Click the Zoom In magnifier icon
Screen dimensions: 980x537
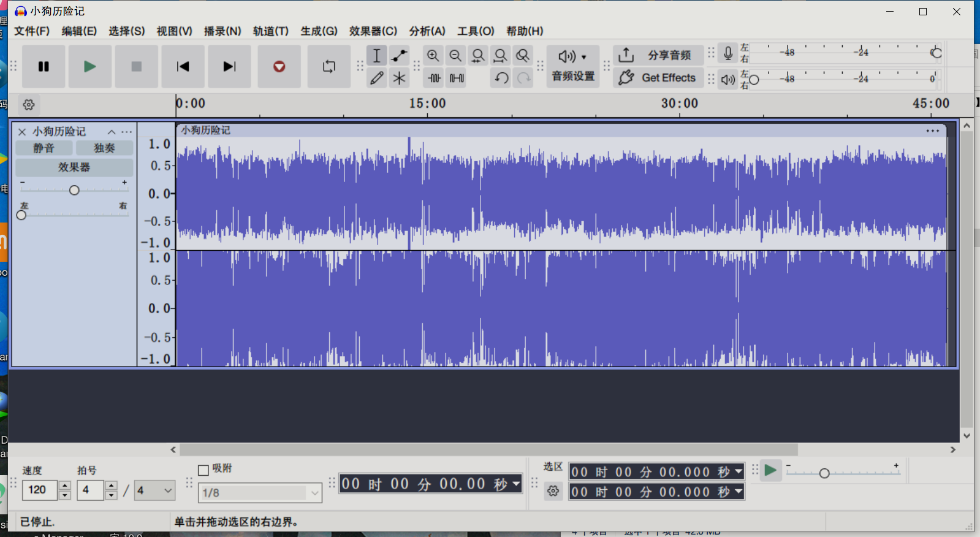pyautogui.click(x=433, y=56)
